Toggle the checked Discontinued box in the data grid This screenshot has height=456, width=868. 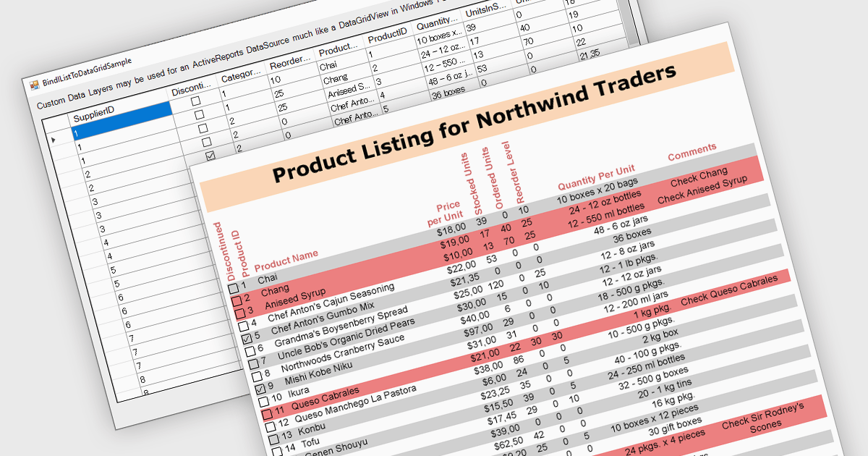[210, 156]
